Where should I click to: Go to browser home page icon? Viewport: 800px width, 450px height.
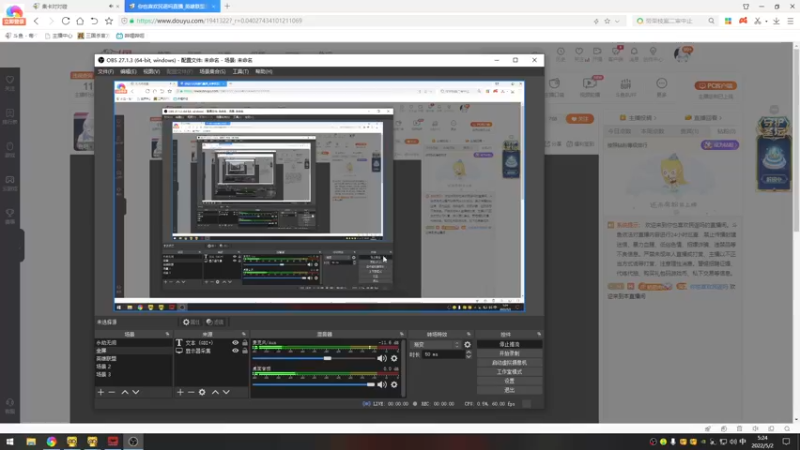tap(80, 21)
